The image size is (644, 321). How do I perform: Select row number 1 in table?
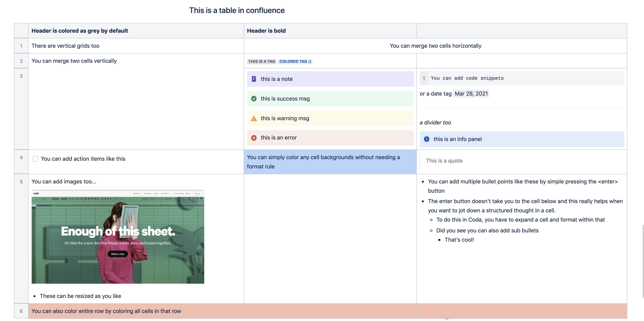tap(21, 46)
